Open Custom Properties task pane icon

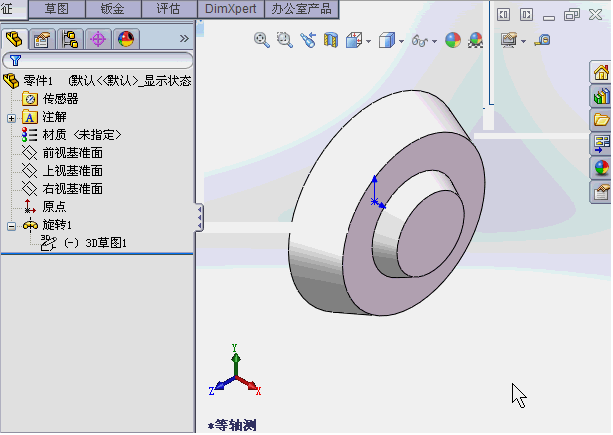point(601,192)
